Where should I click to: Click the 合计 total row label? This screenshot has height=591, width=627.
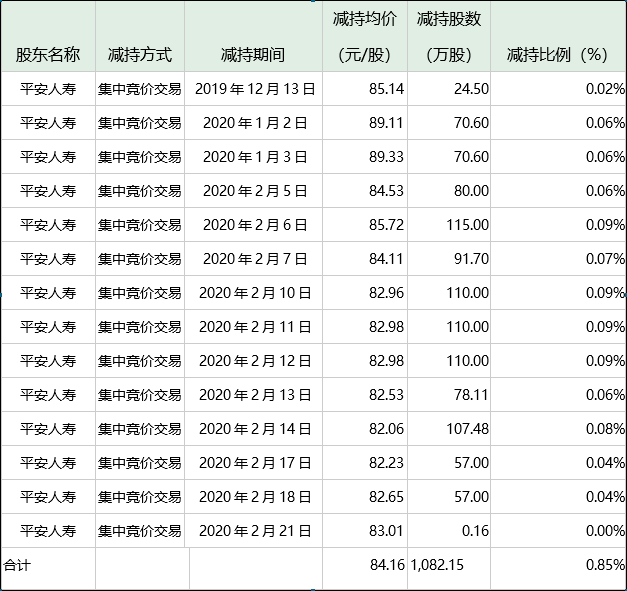[x=16, y=565]
